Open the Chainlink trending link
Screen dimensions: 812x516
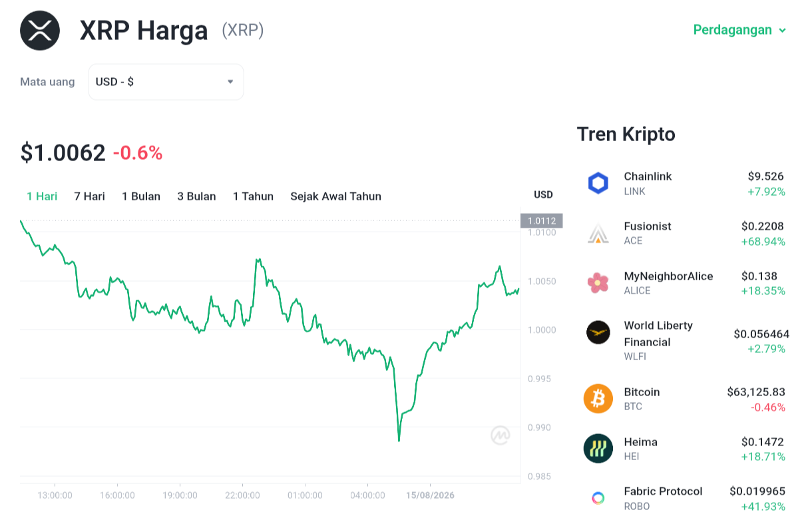(685, 183)
